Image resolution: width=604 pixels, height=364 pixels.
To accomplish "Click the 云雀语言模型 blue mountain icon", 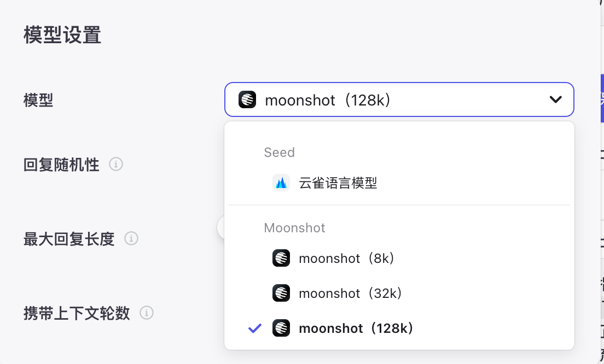I will [281, 183].
